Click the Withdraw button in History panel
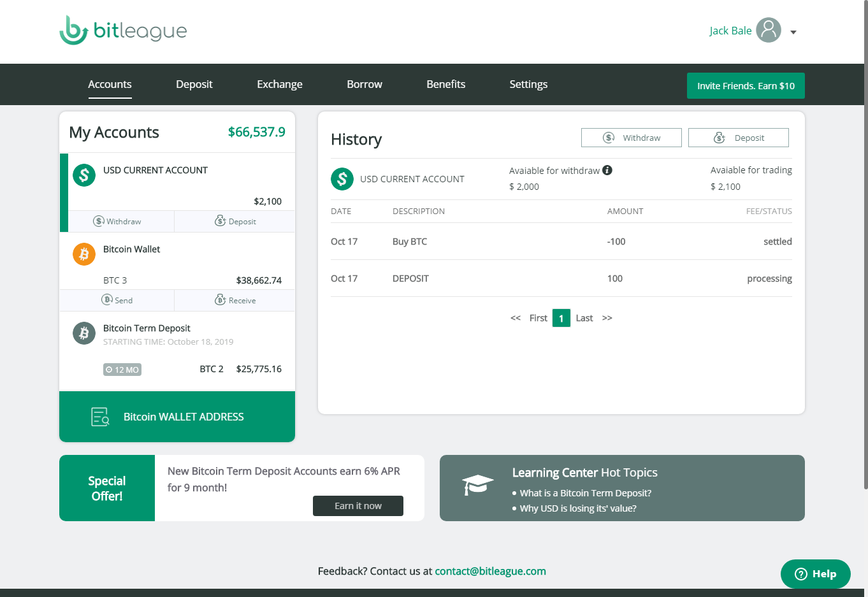The image size is (868, 597). point(632,138)
